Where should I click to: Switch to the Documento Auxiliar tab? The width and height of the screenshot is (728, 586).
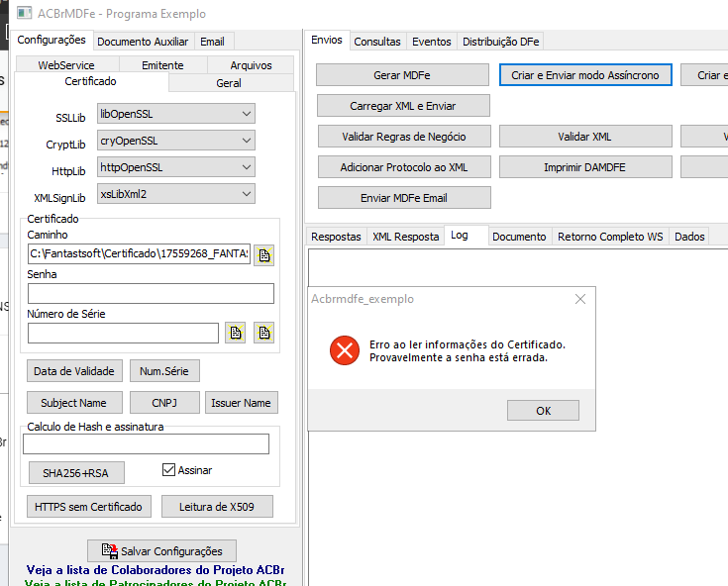pyautogui.click(x=143, y=42)
